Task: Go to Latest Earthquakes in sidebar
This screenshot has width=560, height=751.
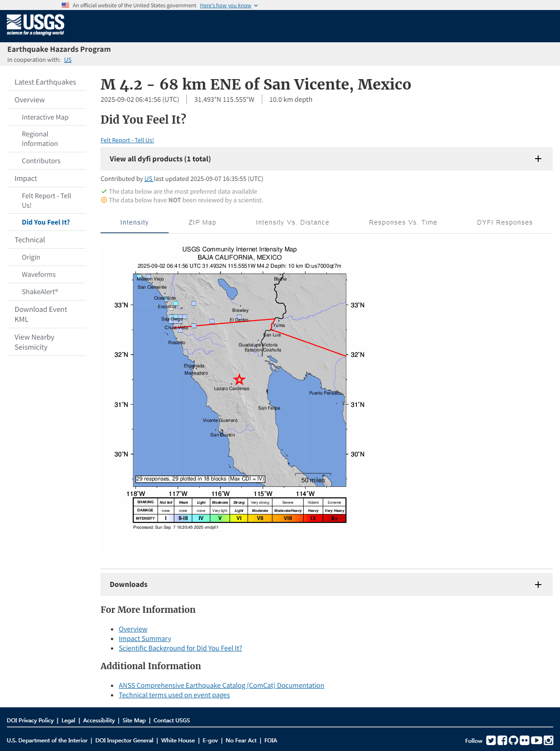Action: (x=46, y=82)
